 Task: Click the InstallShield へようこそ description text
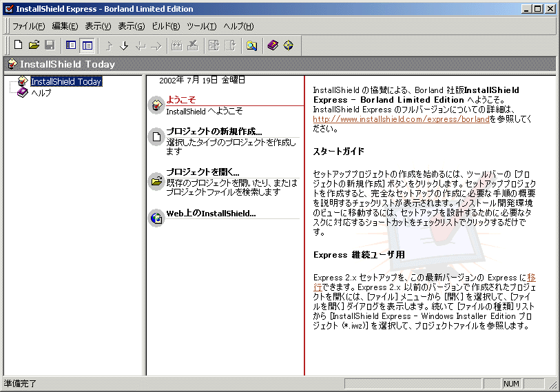(205, 111)
